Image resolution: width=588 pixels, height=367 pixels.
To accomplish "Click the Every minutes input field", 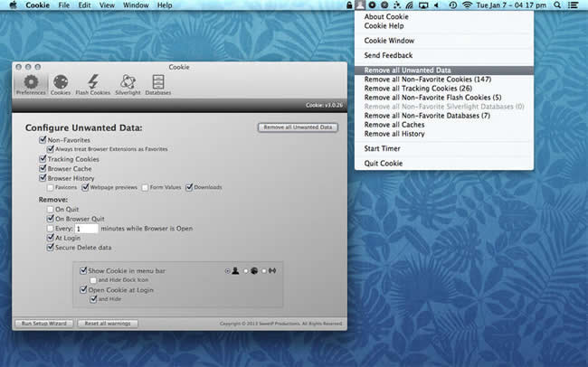I will [87, 229].
